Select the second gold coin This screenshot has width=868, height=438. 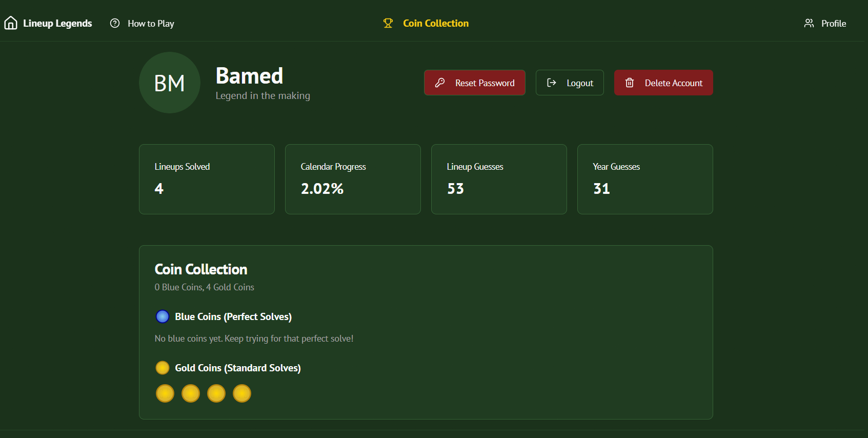191,393
